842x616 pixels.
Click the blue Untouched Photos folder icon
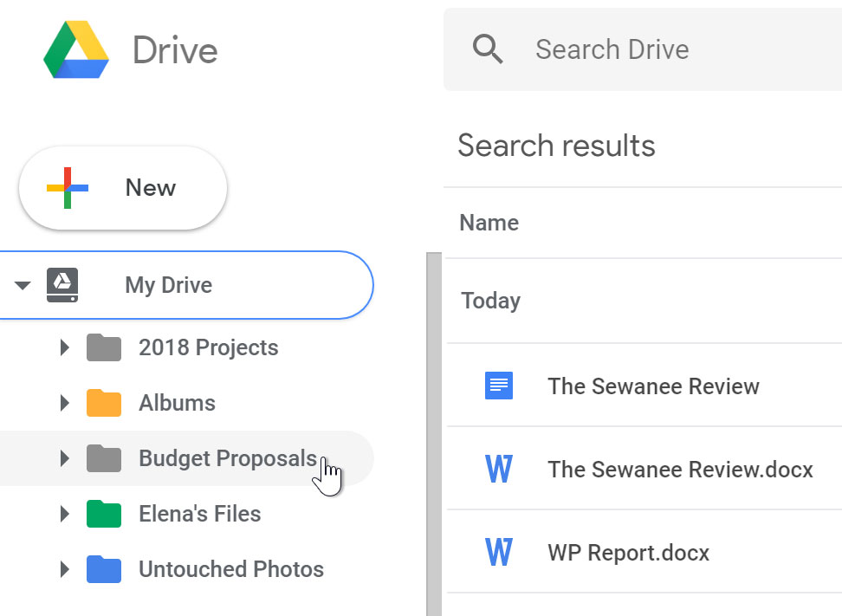pos(102,568)
